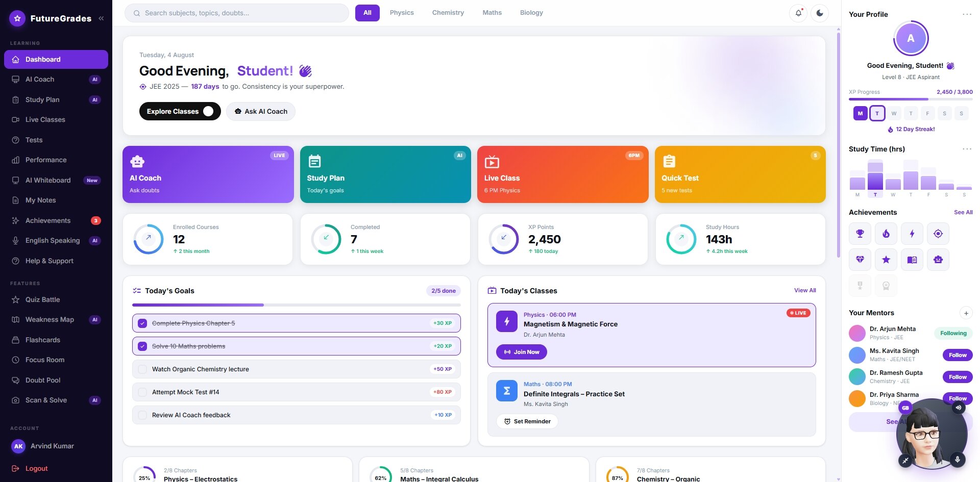Join the live Magnetism class now

click(x=521, y=352)
